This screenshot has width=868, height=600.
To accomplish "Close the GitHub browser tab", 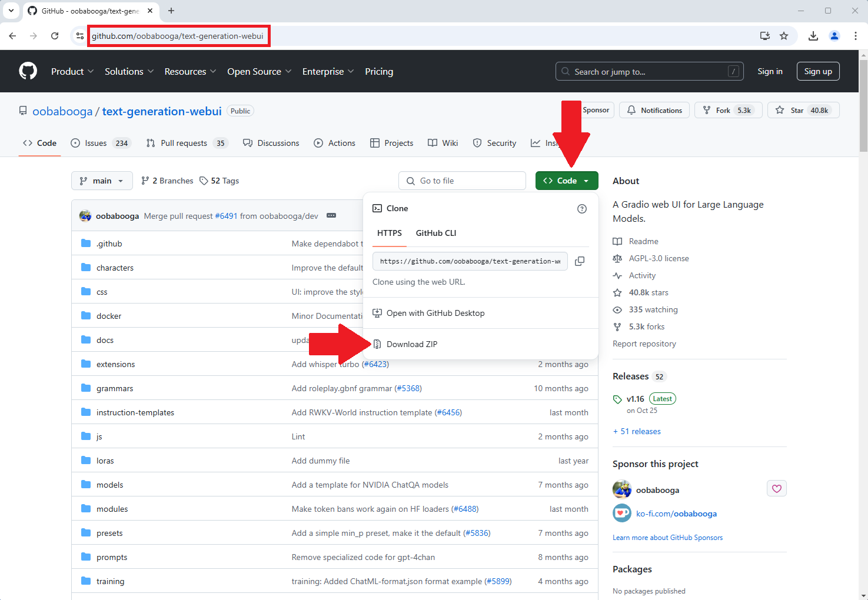I will pyautogui.click(x=150, y=11).
